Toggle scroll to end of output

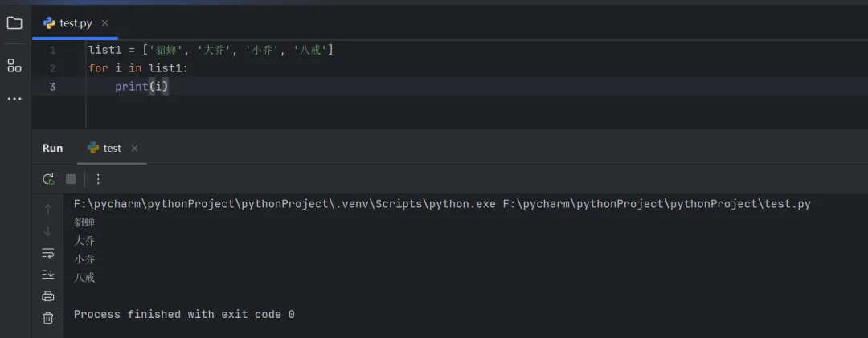[x=48, y=275]
